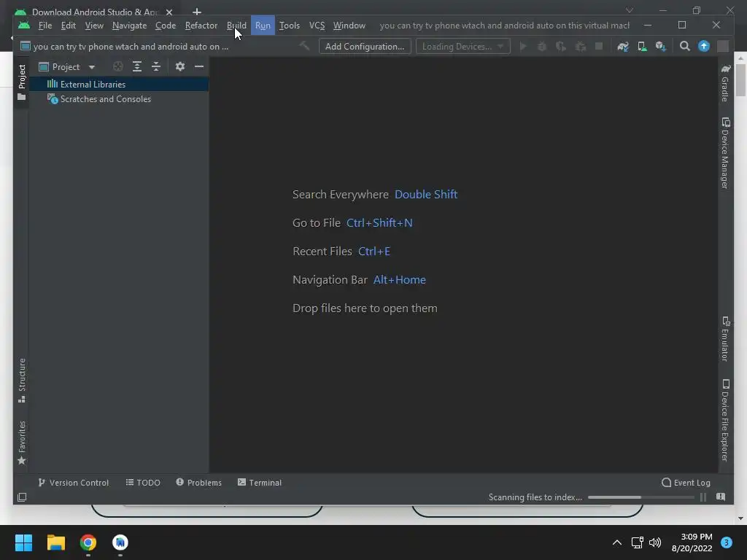Click the Search Everywhere magnifier icon
The image size is (747, 560).
click(684, 46)
